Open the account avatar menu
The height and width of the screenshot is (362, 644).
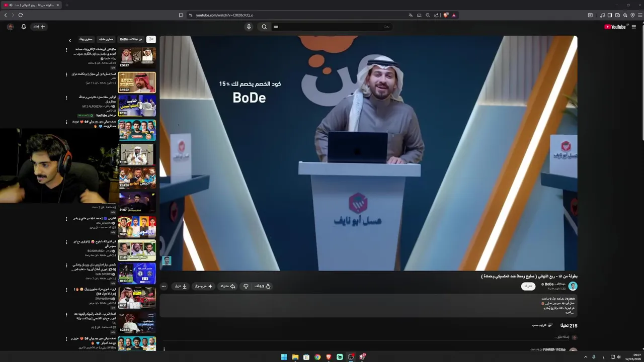coord(10,27)
